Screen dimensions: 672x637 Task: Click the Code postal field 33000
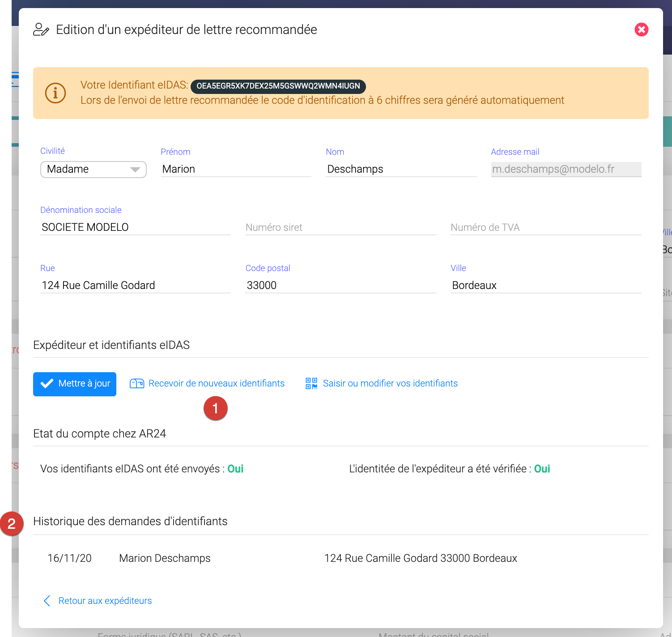(x=340, y=285)
